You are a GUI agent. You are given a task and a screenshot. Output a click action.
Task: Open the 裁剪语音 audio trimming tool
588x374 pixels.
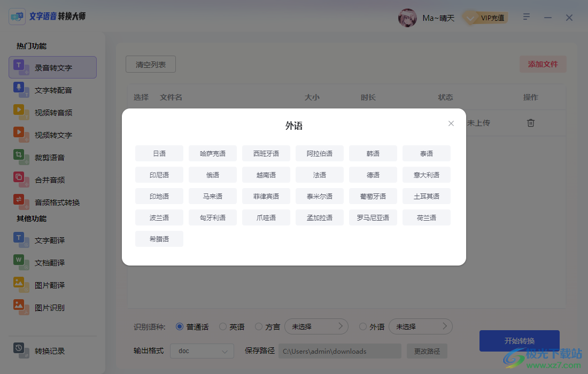[x=52, y=157]
